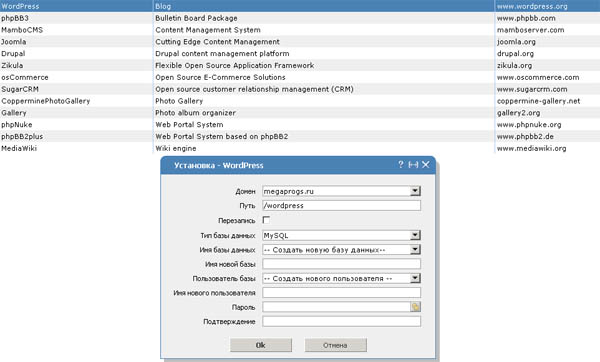Click the Photo album organizer description
The image size is (600, 362).
pyautogui.click(x=196, y=113)
